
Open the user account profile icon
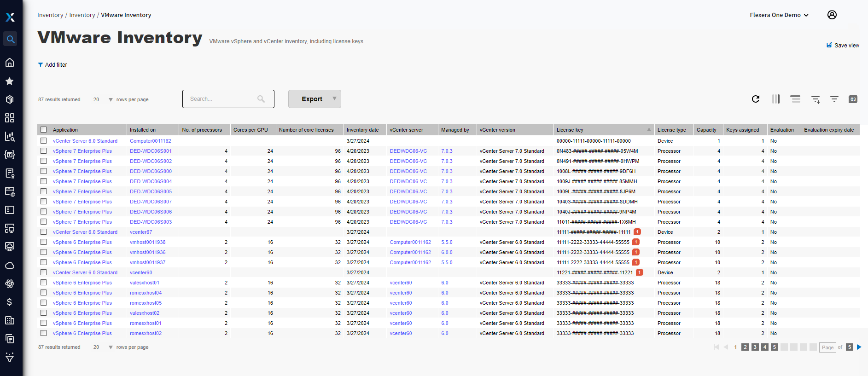click(832, 15)
